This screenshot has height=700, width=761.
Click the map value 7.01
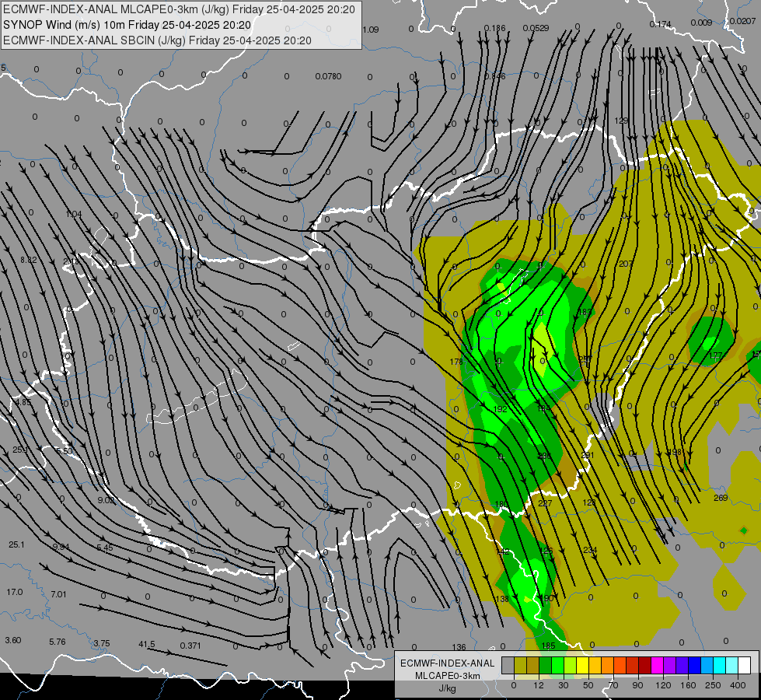pyautogui.click(x=58, y=594)
